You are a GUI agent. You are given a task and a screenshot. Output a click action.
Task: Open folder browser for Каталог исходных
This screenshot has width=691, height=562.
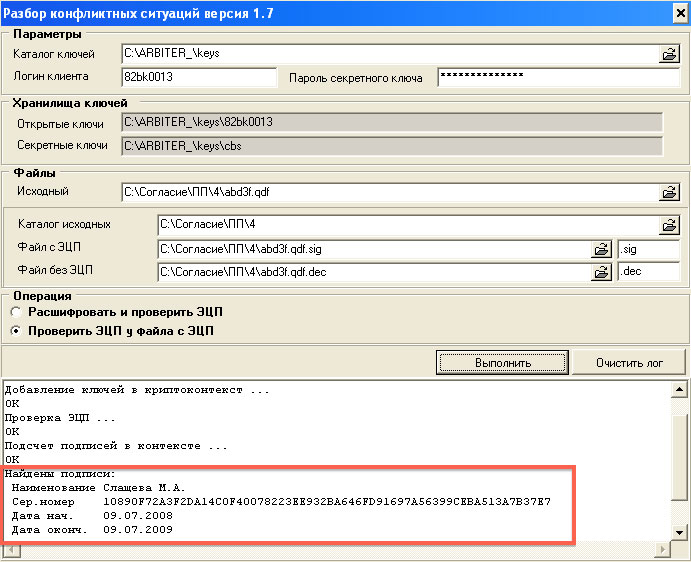coord(669,225)
